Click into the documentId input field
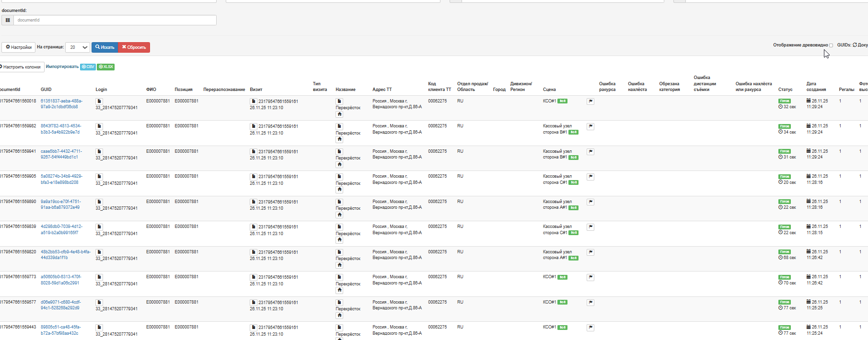Image resolution: width=868 pixels, height=340 pixels. click(x=115, y=20)
